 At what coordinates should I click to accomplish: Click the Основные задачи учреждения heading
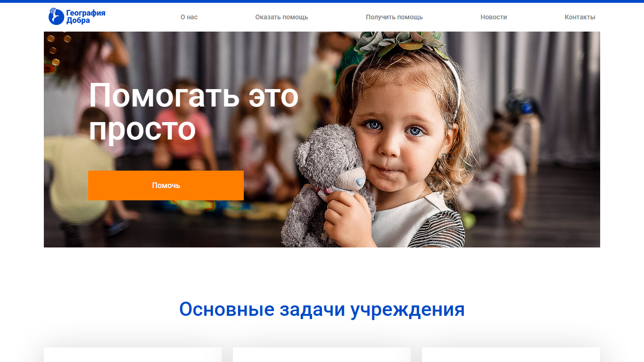[322, 309]
